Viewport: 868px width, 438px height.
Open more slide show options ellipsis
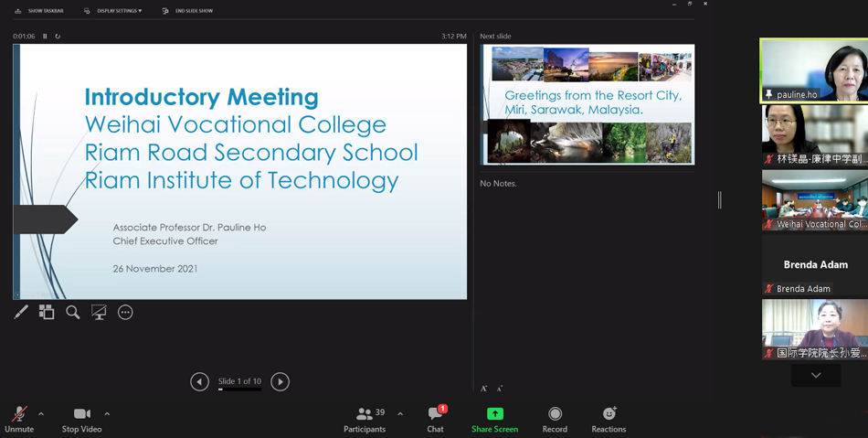(125, 313)
